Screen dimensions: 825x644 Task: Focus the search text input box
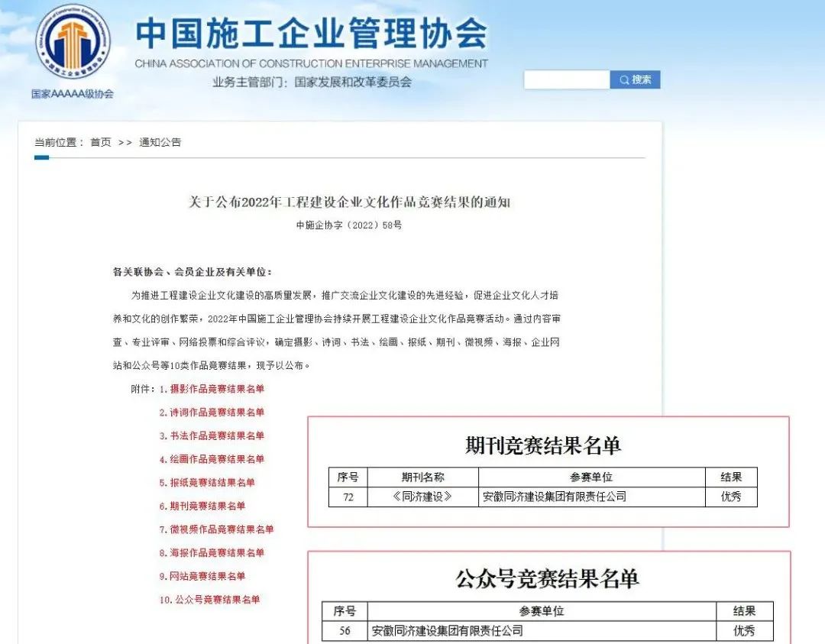point(566,79)
